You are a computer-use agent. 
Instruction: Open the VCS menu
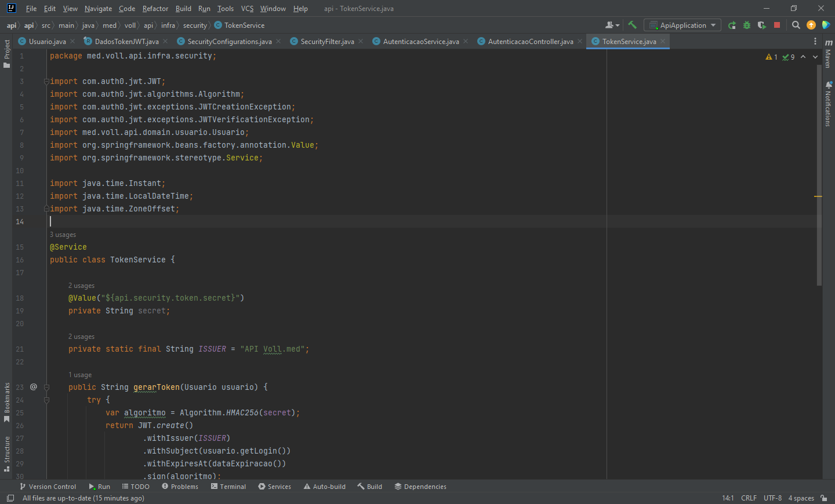(248, 9)
